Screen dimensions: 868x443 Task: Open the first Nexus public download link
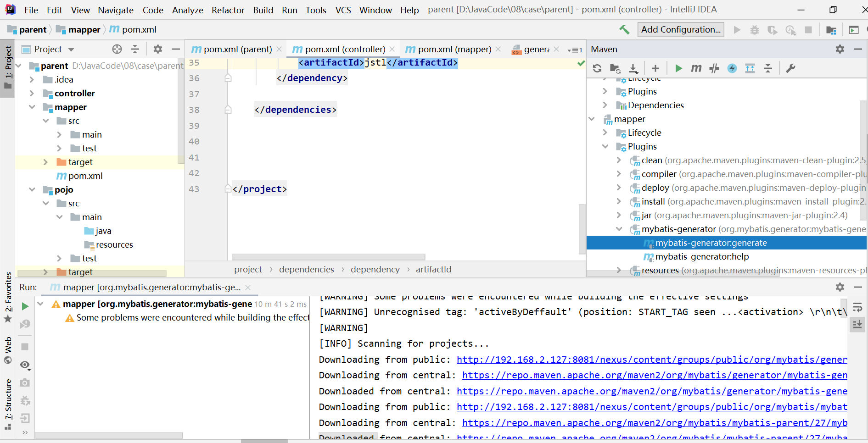tap(652, 360)
